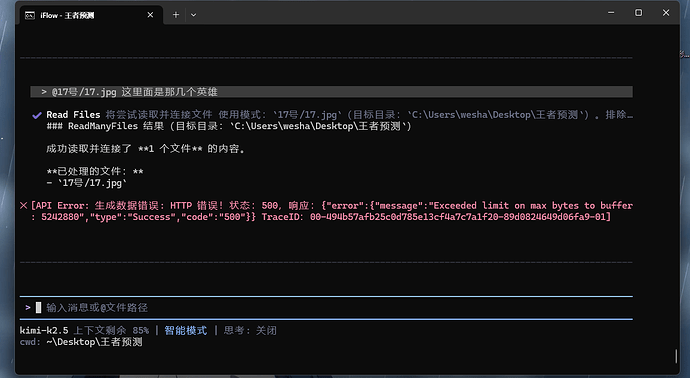
Task: Click the '上下文剩余 85%' status
Action: [111, 330]
